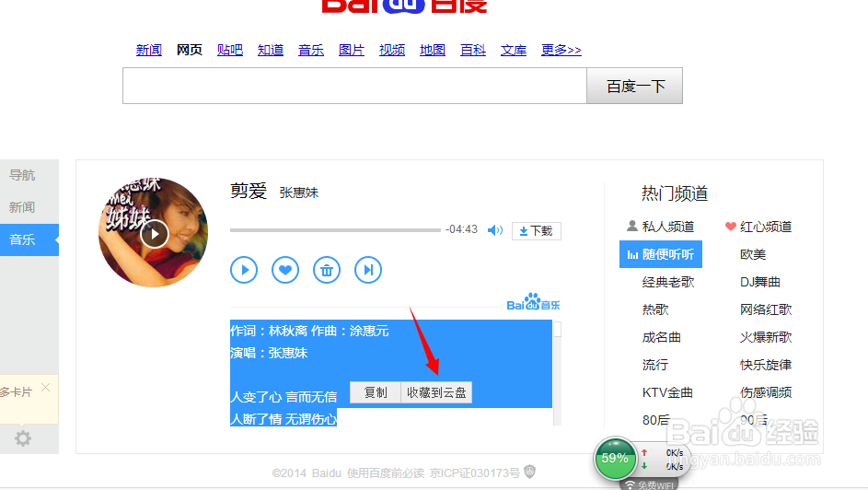Click the Baidu logo at top
Screen dimensions: 868x490
[405, 6]
